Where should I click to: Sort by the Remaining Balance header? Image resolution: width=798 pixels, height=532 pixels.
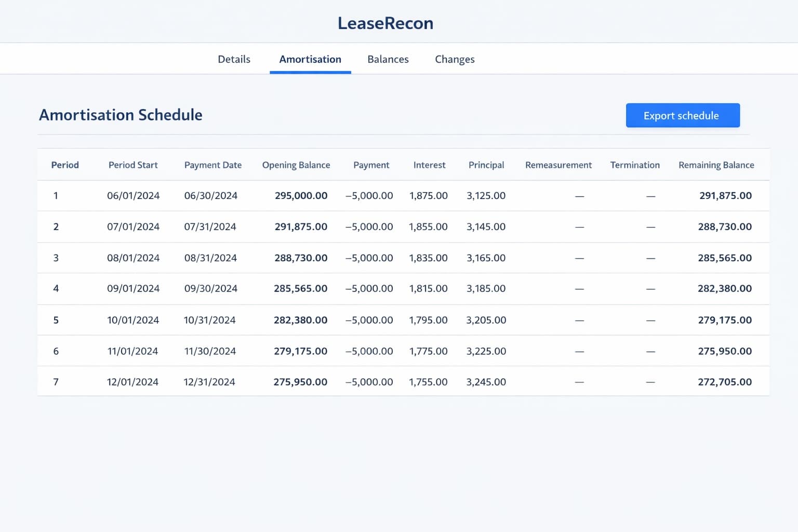tap(716, 165)
